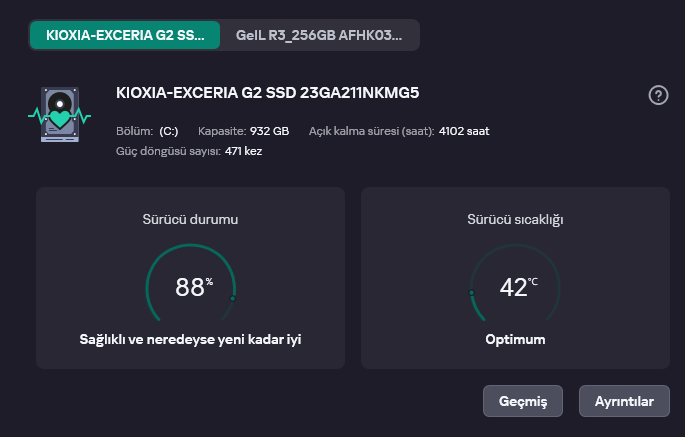Click the Sağlıklı ve neredeyse yeni kadar iyi status
The image size is (685, 437).
point(190,339)
